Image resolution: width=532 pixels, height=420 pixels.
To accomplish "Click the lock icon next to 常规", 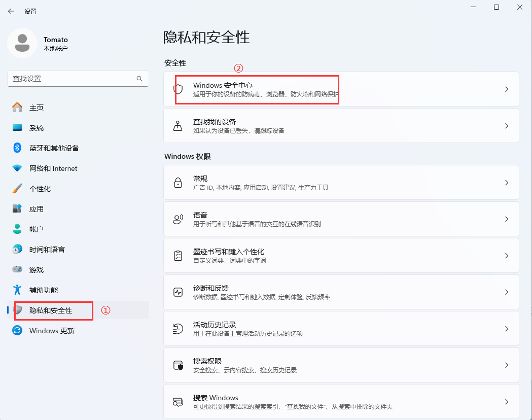I will point(178,183).
